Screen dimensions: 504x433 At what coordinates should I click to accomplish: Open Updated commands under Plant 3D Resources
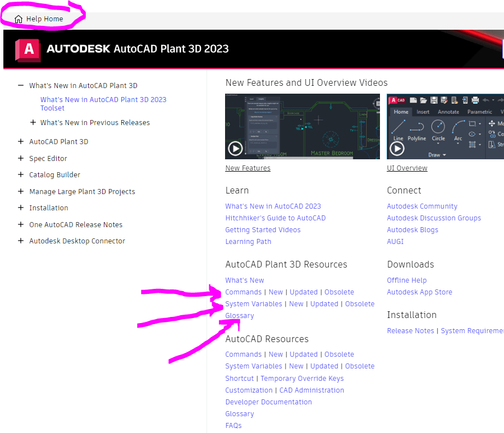[x=304, y=292]
